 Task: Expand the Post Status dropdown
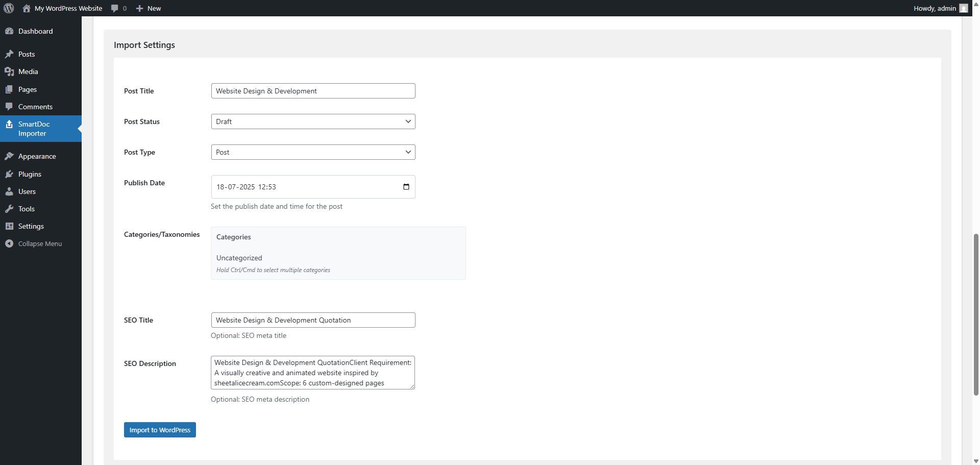pos(313,121)
